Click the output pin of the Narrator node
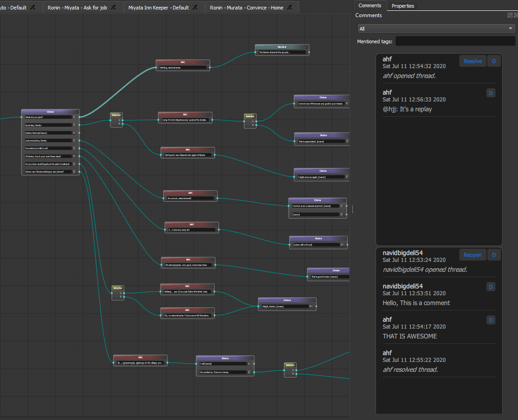 point(309,52)
